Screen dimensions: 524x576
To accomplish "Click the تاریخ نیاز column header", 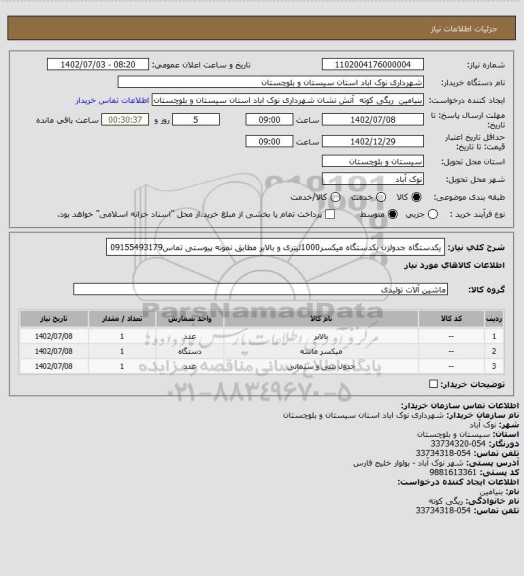I will coord(54,318).
